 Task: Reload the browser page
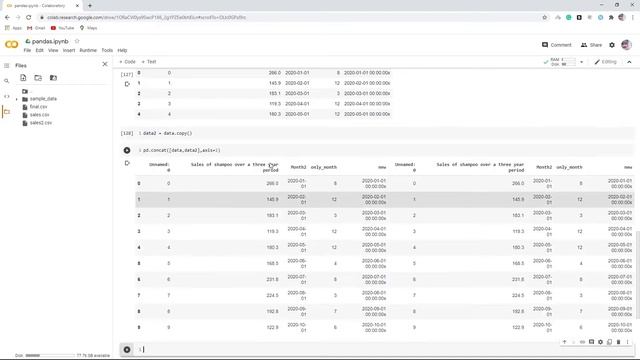click(29, 17)
